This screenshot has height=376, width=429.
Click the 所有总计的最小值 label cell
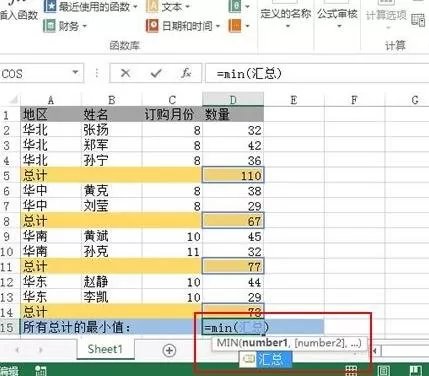click(111, 327)
